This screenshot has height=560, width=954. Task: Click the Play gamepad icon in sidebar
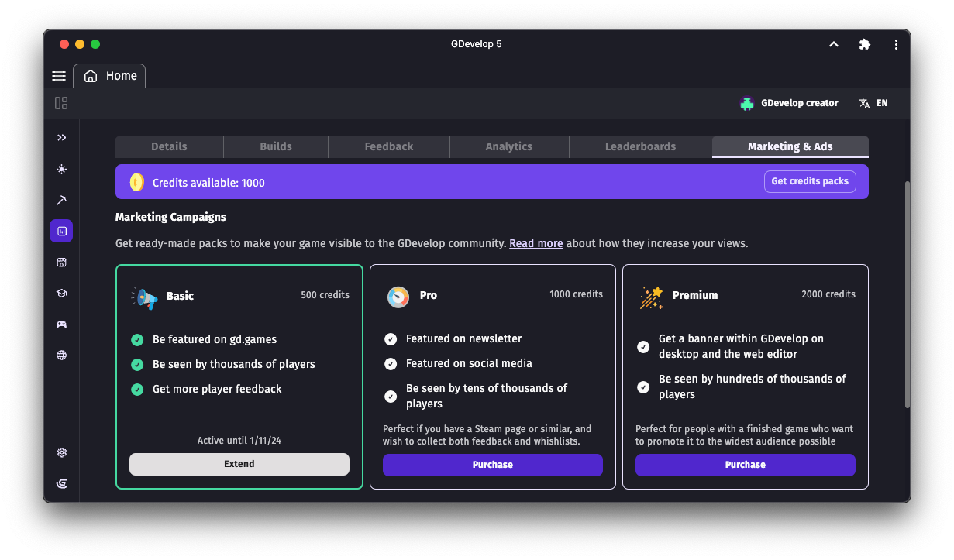pos(62,325)
